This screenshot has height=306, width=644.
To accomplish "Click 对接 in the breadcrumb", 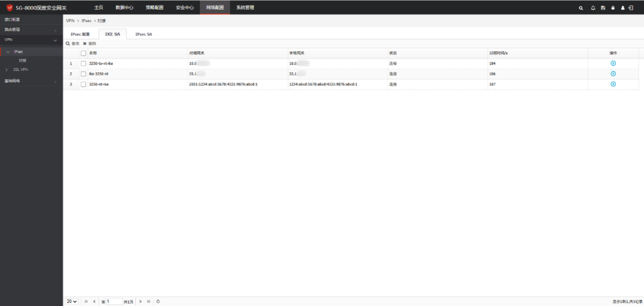I will 102,20.
